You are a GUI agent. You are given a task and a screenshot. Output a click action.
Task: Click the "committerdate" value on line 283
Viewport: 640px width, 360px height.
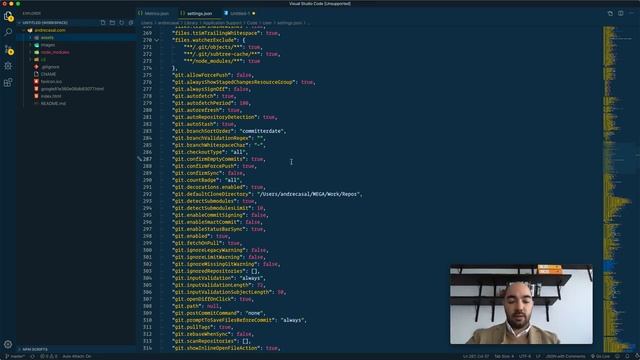pos(261,131)
